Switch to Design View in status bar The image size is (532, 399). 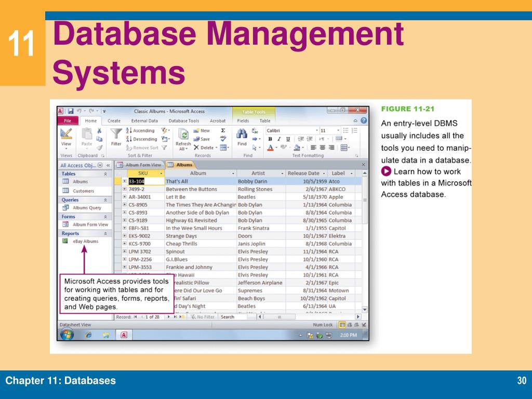coord(364,325)
